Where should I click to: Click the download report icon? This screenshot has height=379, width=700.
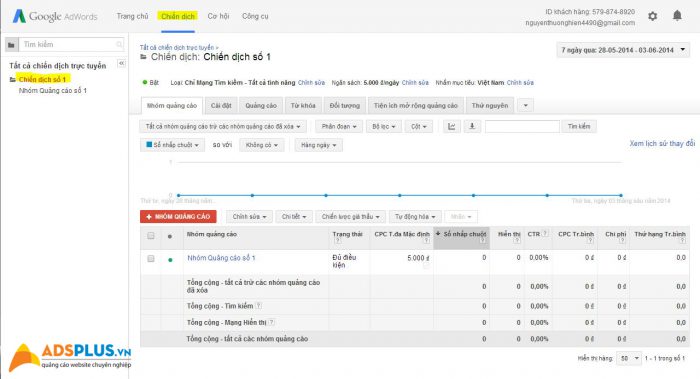pyautogui.click(x=472, y=127)
